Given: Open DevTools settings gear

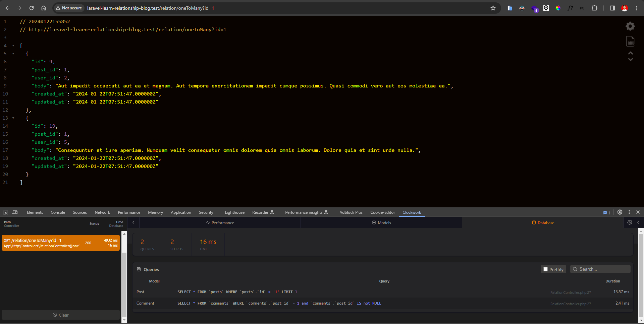Looking at the screenshot, I should (x=620, y=212).
